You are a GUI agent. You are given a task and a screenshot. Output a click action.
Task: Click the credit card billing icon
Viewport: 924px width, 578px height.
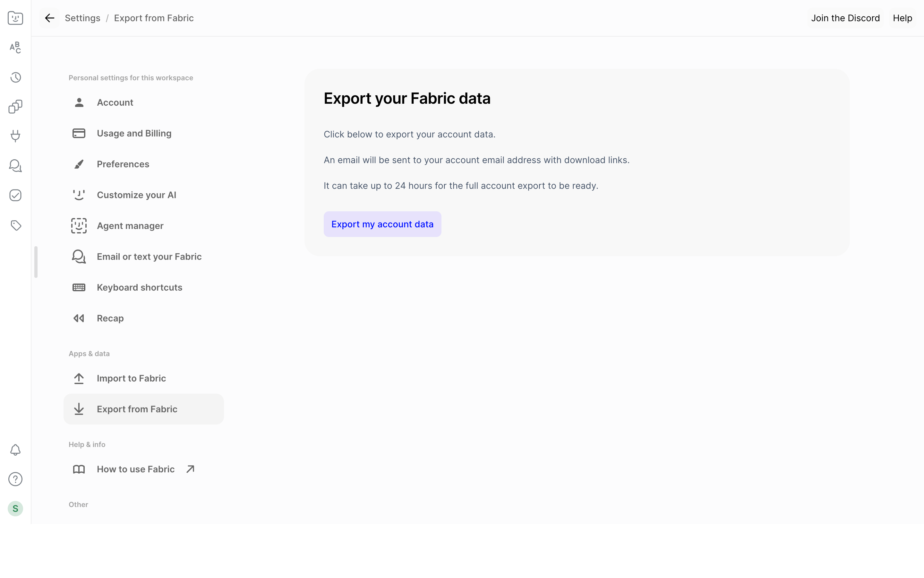79,133
